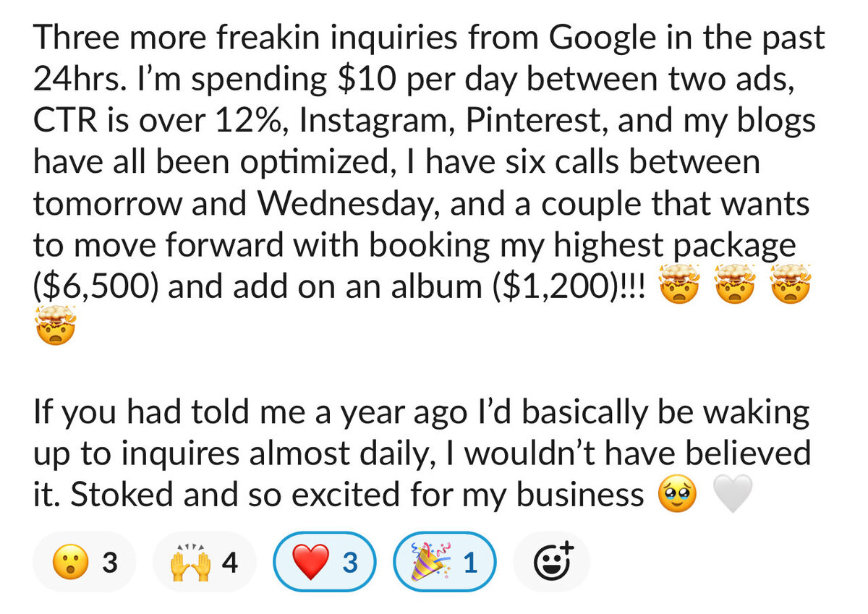The width and height of the screenshot is (868, 614).
Task: Open the add reaction emoji picker
Action: pos(551,562)
